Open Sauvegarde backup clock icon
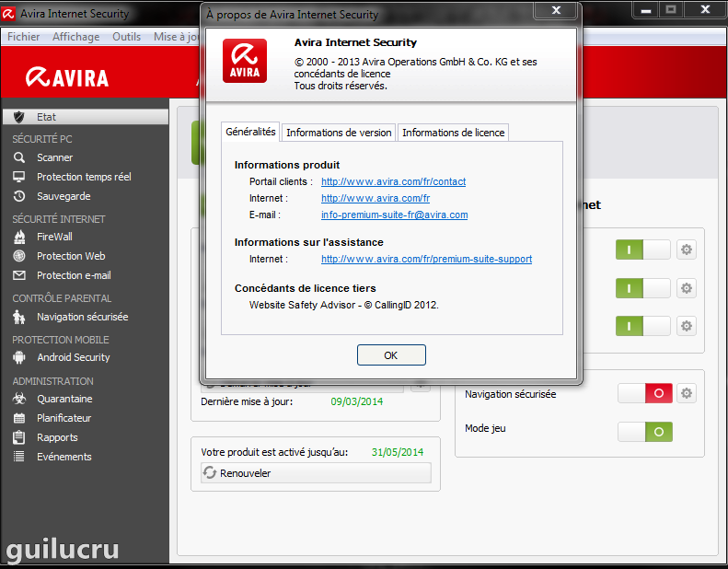The image size is (728, 569). pyautogui.click(x=19, y=196)
